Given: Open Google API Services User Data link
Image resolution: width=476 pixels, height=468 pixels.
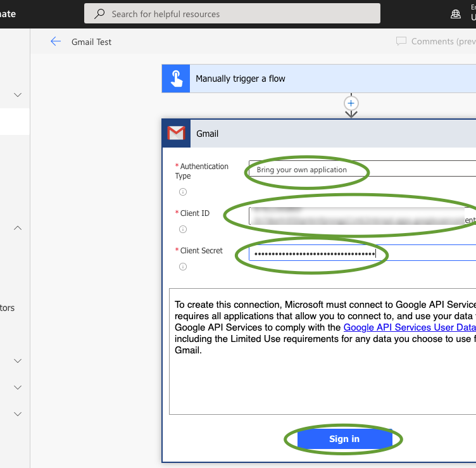Looking at the screenshot, I should (410, 327).
